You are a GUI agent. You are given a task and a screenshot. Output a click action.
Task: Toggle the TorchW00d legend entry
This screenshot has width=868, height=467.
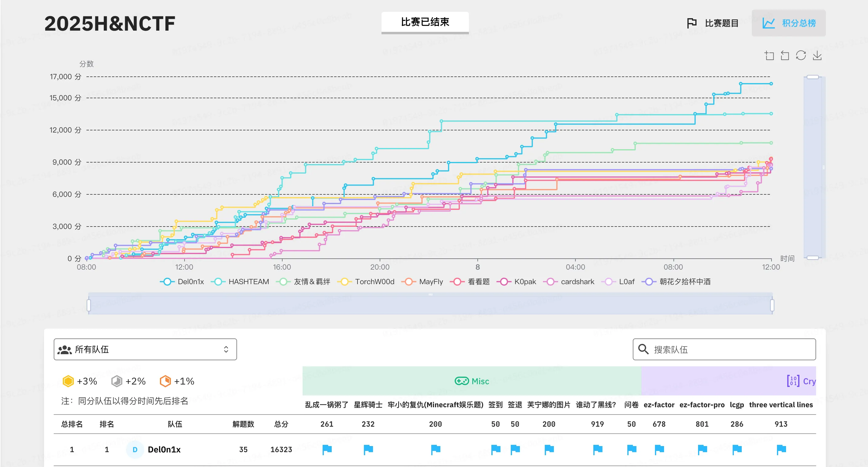(366, 281)
